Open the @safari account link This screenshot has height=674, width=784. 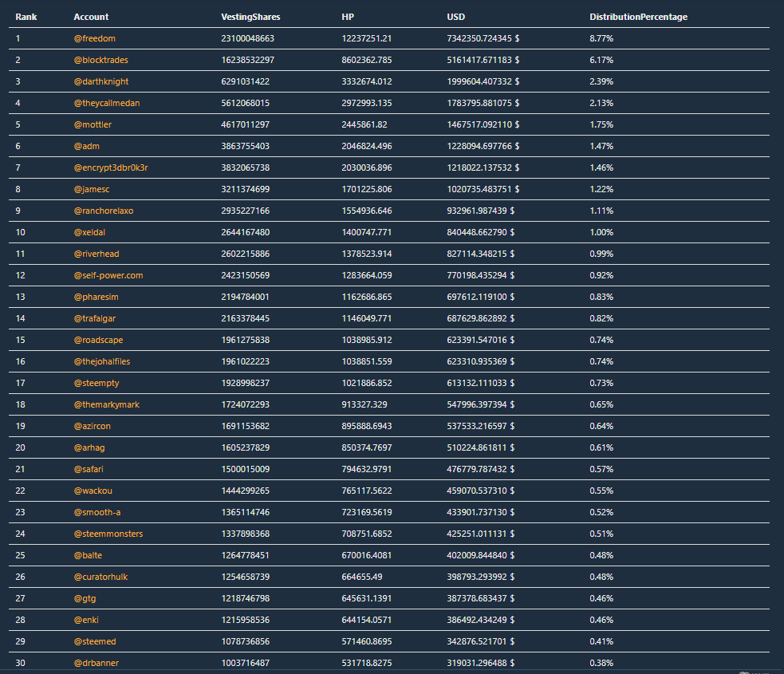tap(89, 468)
